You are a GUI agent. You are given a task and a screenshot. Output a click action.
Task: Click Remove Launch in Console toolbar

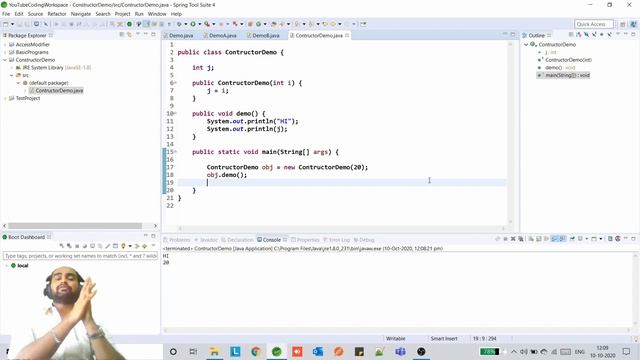(513, 239)
